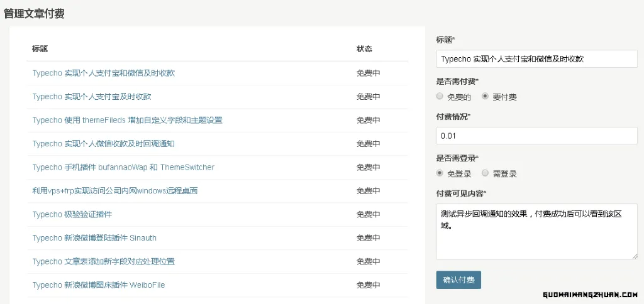
Task: Click 免费中 status in bufannaoWap row
Action: (x=368, y=167)
